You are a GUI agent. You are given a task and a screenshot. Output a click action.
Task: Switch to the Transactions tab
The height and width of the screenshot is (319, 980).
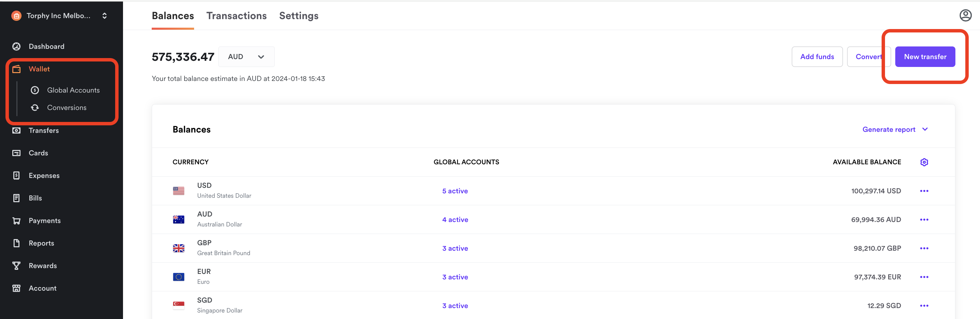point(236,16)
